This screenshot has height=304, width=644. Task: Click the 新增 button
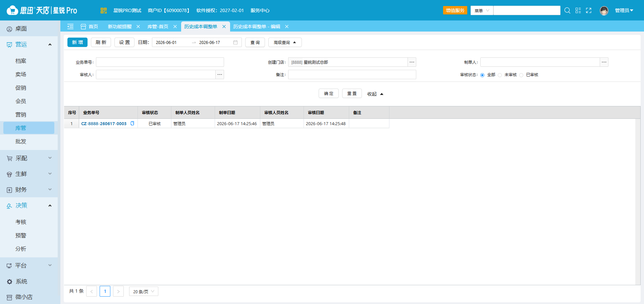click(x=77, y=42)
